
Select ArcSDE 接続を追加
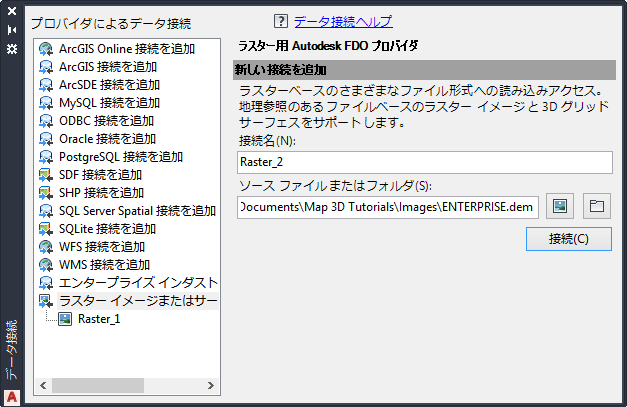(x=110, y=85)
